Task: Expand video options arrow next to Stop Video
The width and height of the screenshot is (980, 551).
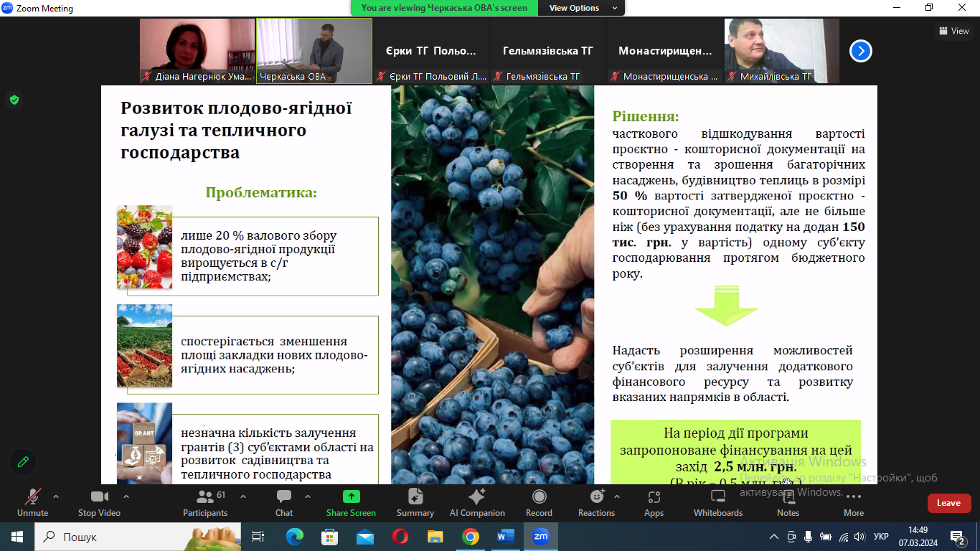Action: pyautogui.click(x=126, y=496)
